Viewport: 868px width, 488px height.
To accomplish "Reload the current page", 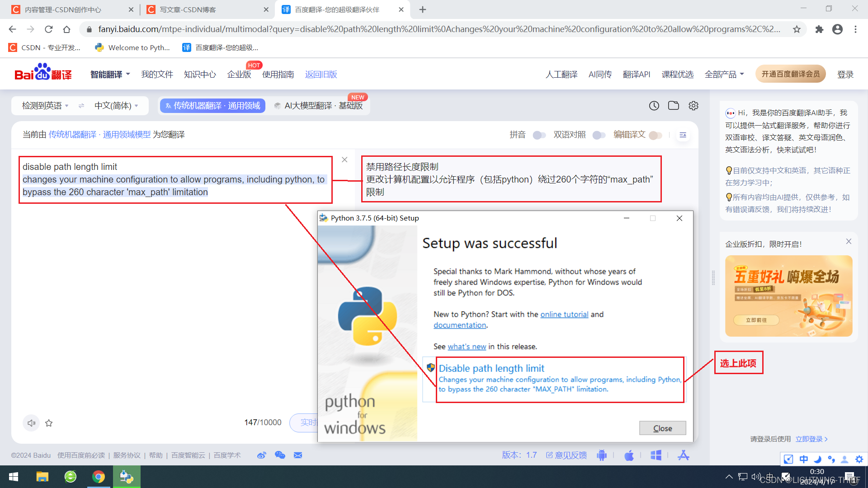I will pos(49,29).
